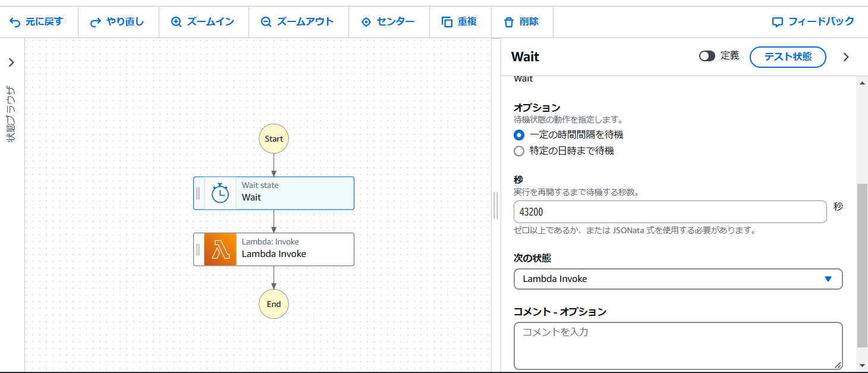
Task: Select 特定の日時まで待機 radio option
Action: pyautogui.click(x=519, y=151)
